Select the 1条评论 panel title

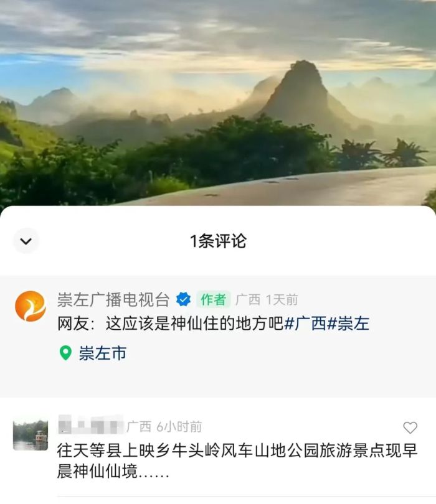tap(218, 241)
